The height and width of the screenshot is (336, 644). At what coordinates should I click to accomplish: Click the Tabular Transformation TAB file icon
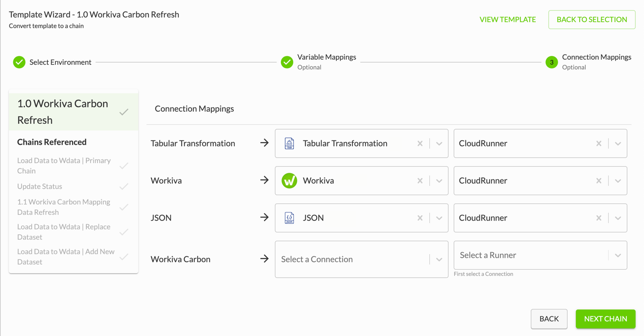coord(289,143)
